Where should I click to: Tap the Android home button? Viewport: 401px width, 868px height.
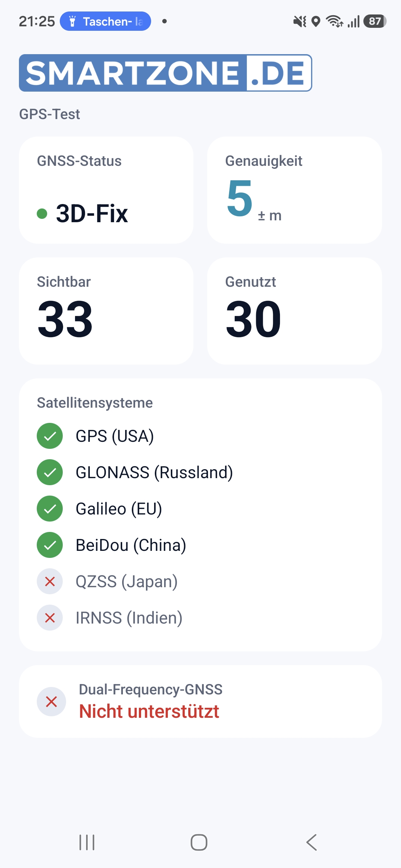tap(199, 842)
